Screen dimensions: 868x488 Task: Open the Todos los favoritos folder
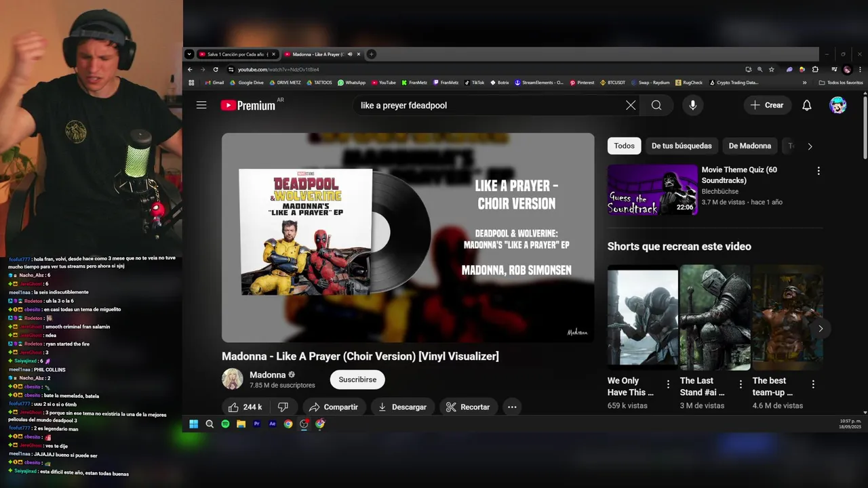(x=841, y=83)
